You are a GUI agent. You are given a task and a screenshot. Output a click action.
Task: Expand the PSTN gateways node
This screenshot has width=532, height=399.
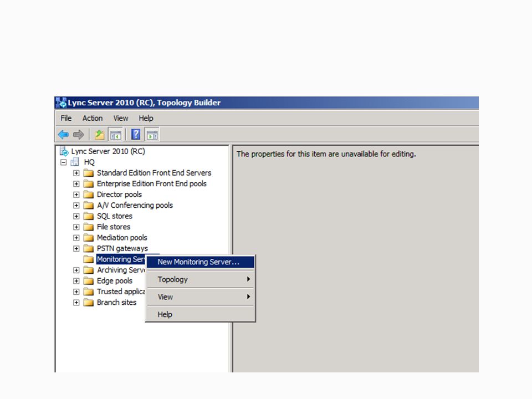pos(76,249)
